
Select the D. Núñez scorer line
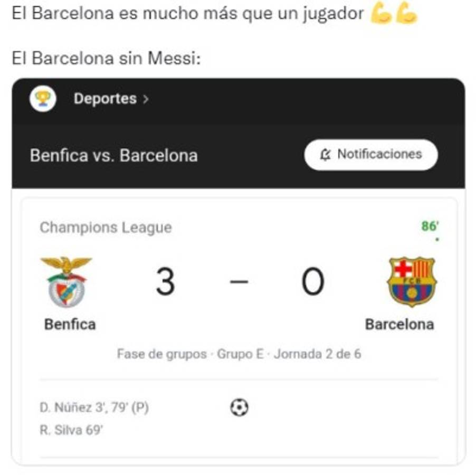[94, 407]
